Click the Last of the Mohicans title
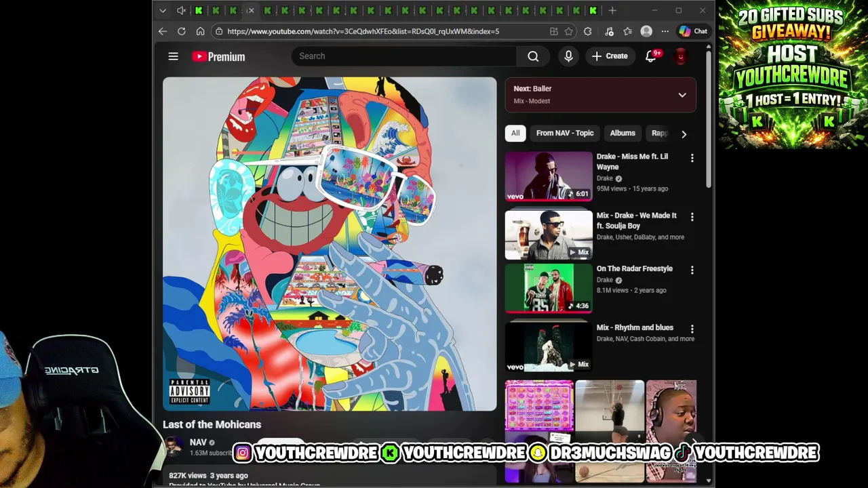The width and height of the screenshot is (868, 488). 212,424
